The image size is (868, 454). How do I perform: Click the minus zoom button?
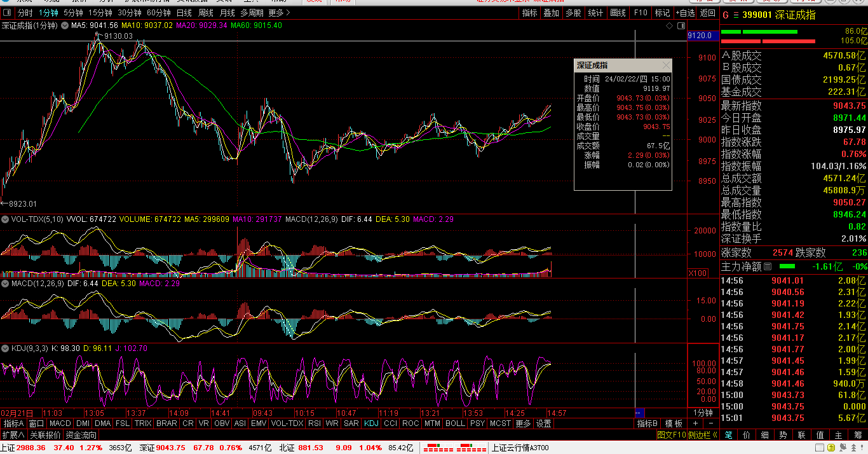710,423
